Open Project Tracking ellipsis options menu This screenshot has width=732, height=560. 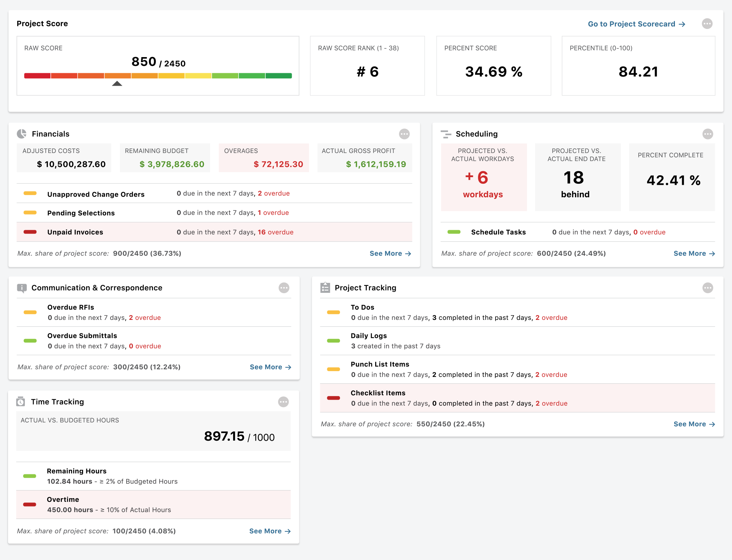pyautogui.click(x=707, y=288)
